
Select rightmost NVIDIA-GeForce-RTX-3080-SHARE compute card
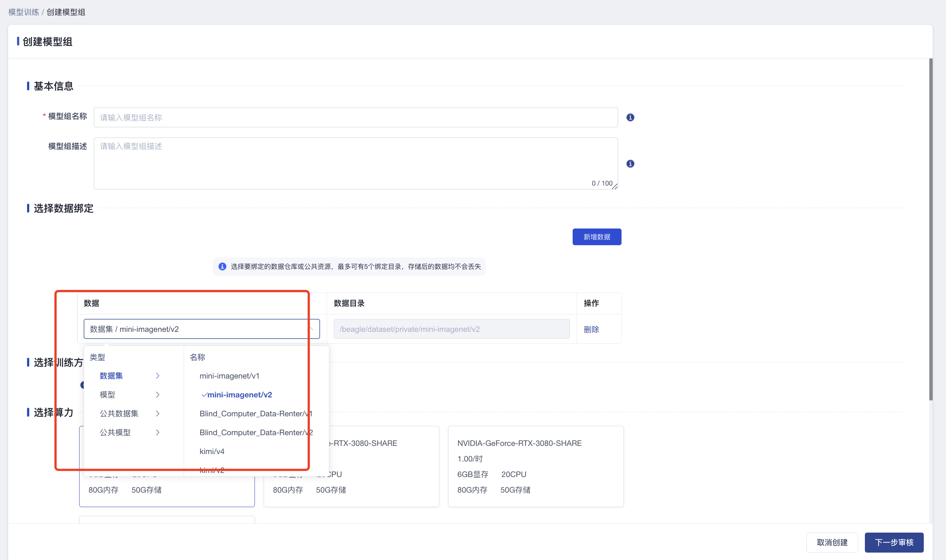535,466
